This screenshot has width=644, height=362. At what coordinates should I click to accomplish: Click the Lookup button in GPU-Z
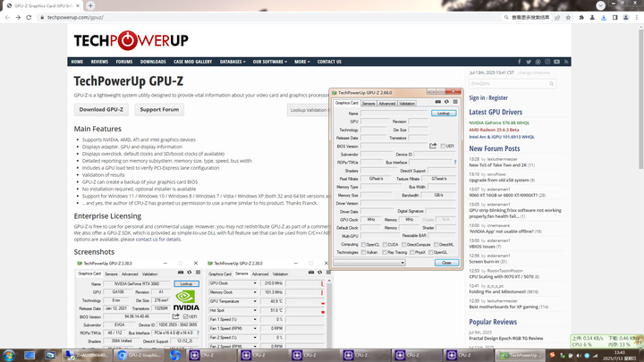pyautogui.click(x=444, y=113)
